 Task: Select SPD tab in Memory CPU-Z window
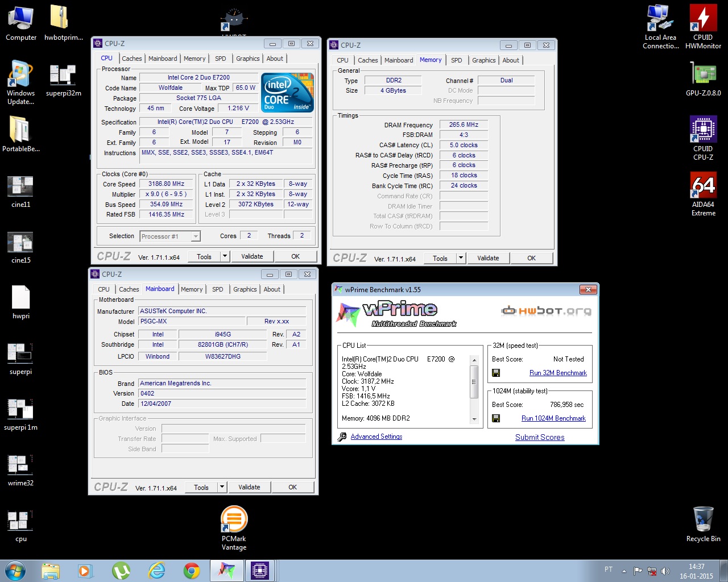pos(457,60)
